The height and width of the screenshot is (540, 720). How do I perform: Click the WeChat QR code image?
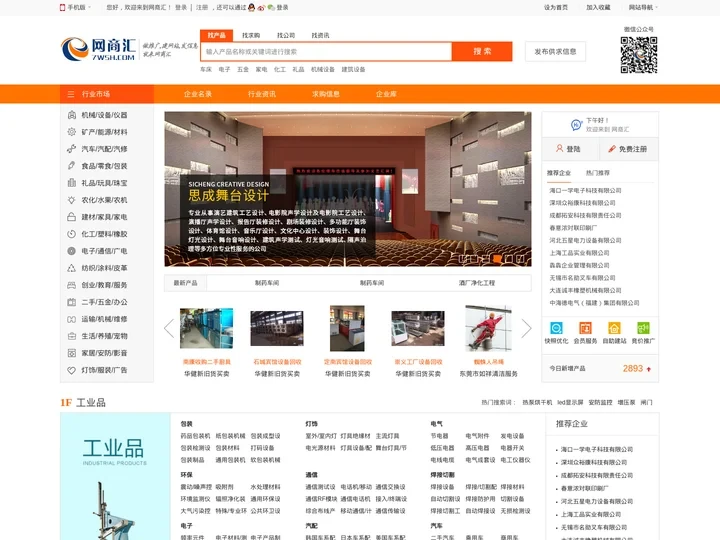639,55
